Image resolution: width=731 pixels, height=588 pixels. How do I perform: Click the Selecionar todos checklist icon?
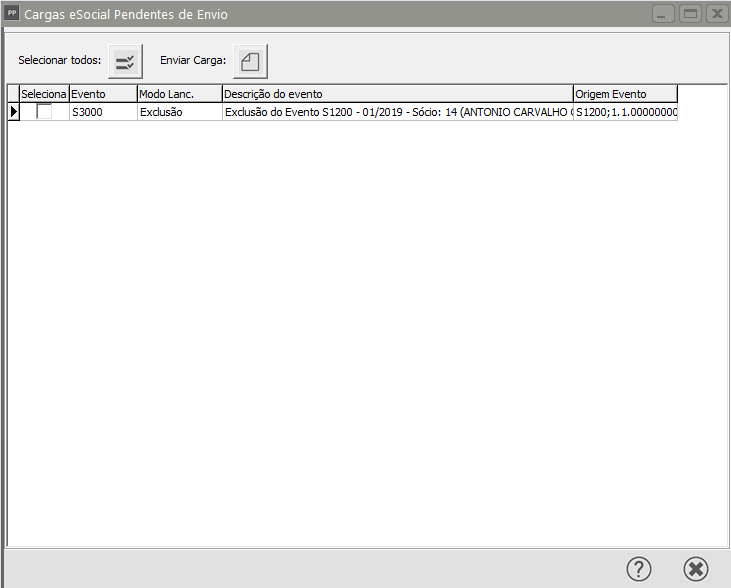(x=126, y=61)
